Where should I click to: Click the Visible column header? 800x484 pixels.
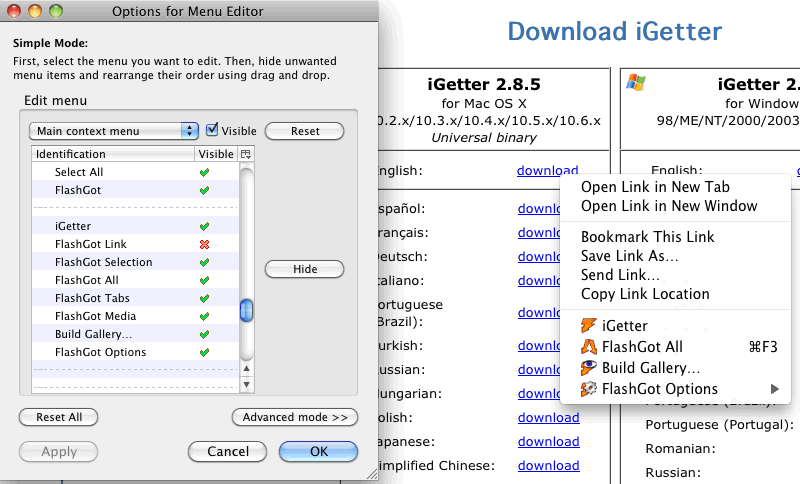click(x=216, y=154)
